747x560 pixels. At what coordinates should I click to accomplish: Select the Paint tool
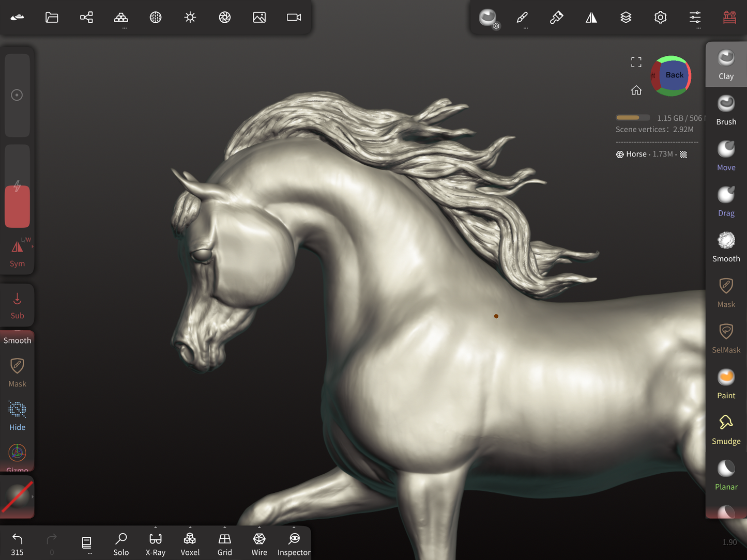point(726,384)
